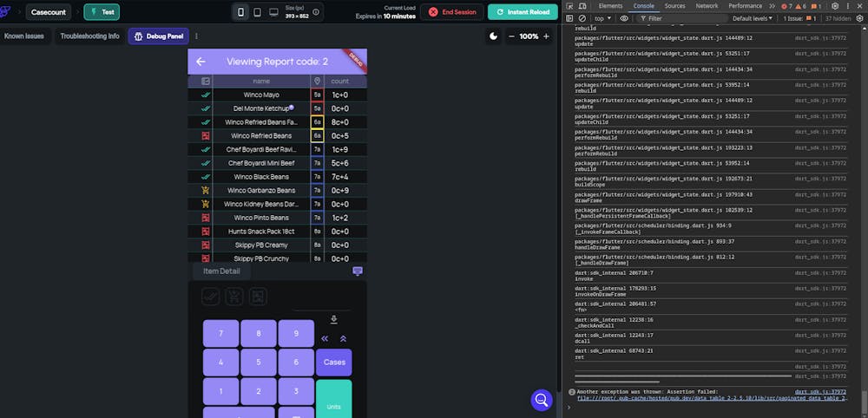The width and height of the screenshot is (868, 418).
Task: Select the tablet device preview icon
Action: click(x=258, y=12)
